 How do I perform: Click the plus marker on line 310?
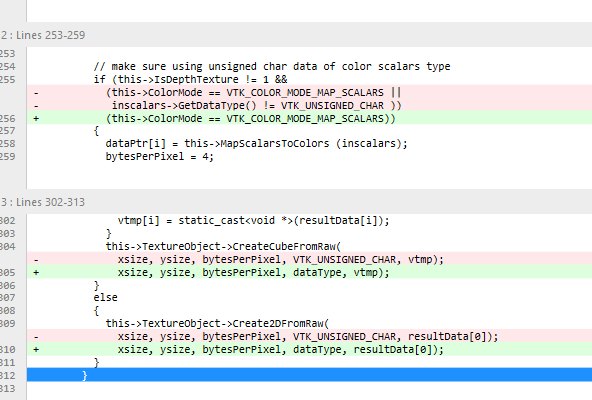[x=36, y=350]
